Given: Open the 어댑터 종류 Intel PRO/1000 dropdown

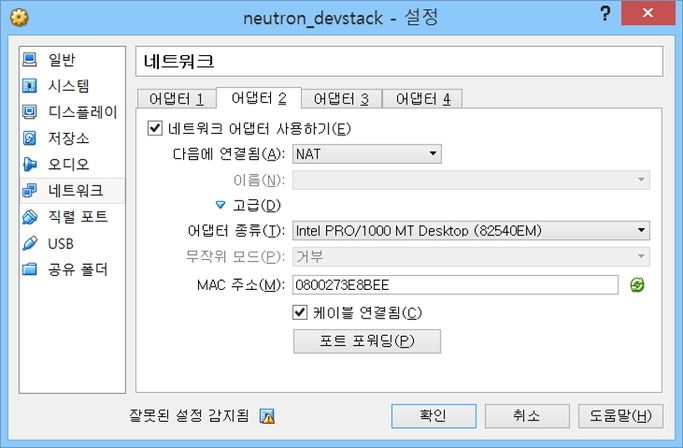Looking at the screenshot, I should click(x=471, y=231).
